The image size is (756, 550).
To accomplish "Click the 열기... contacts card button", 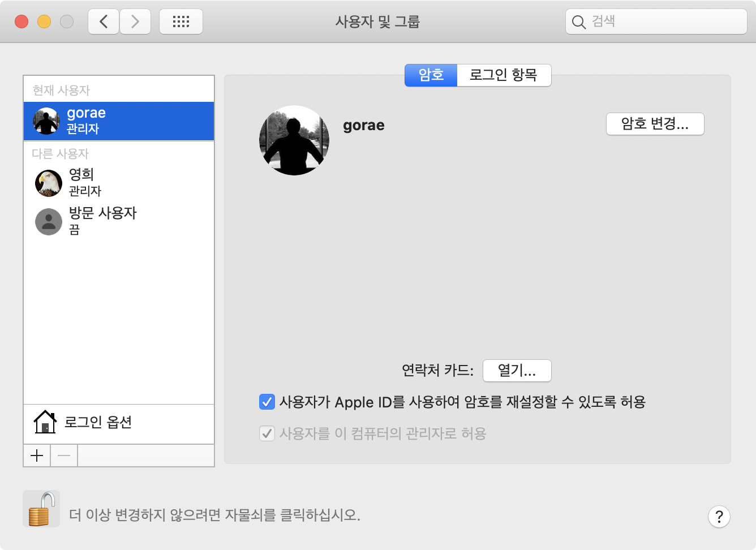I will click(x=517, y=371).
